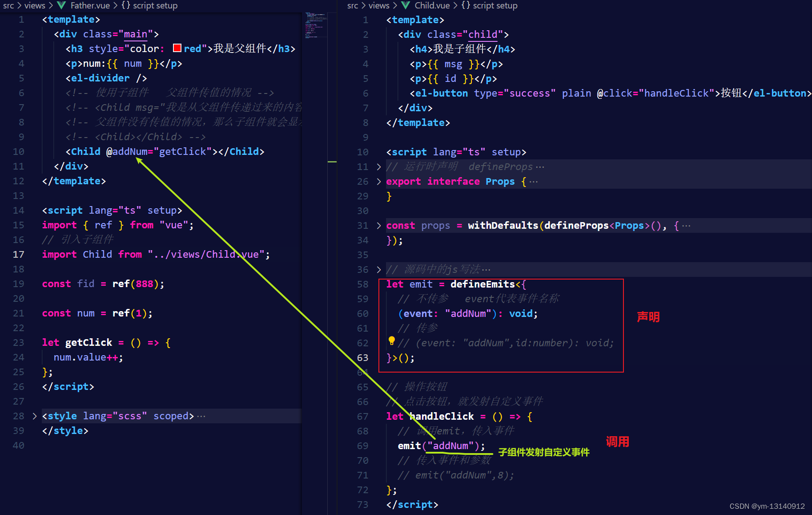The width and height of the screenshot is (812, 515).
Task: Click the "vue" import string on line 15
Action: click(174, 225)
